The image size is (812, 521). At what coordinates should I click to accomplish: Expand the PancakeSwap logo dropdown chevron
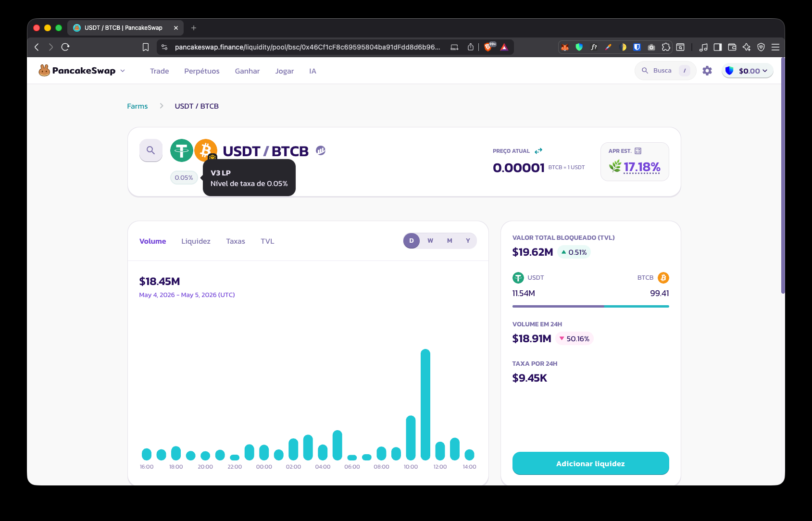123,71
